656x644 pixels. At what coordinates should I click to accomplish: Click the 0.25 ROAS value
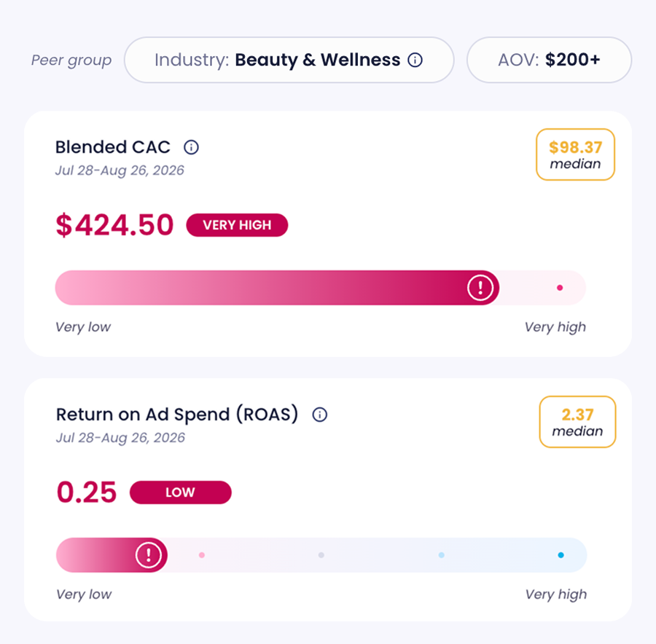point(87,492)
